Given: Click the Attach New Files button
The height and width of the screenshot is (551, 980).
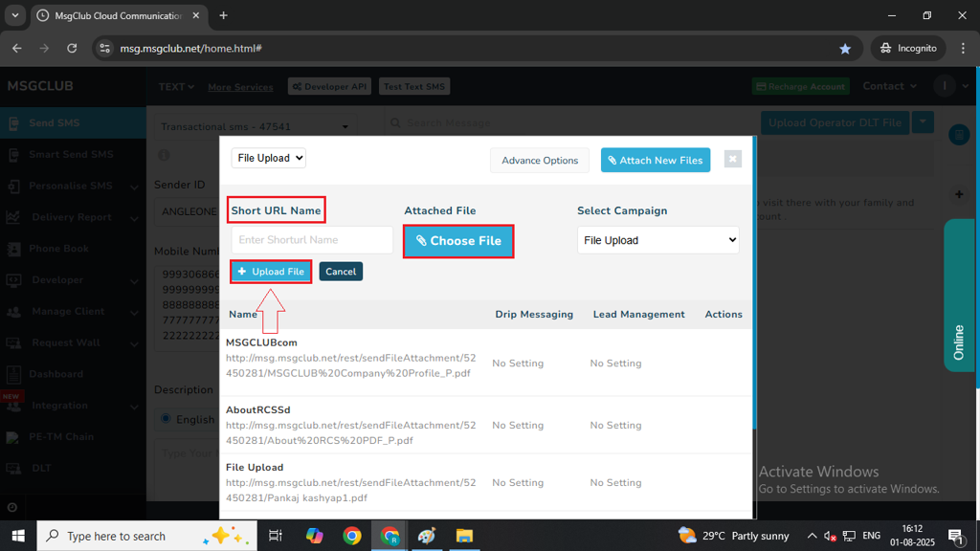Looking at the screenshot, I should pyautogui.click(x=656, y=161).
